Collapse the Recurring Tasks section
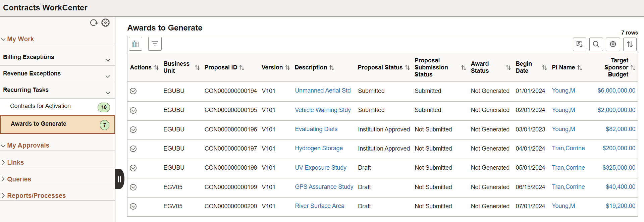The width and height of the screenshot is (644, 222). coord(108,93)
